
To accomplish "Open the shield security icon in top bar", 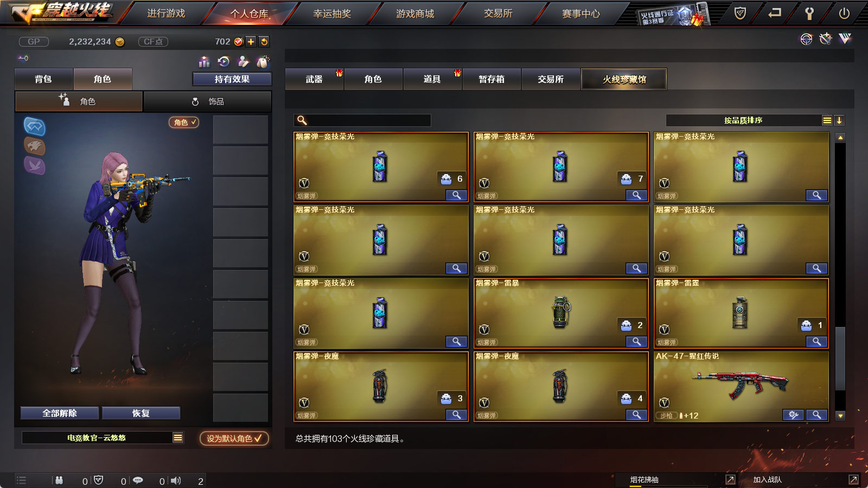I will [x=740, y=14].
